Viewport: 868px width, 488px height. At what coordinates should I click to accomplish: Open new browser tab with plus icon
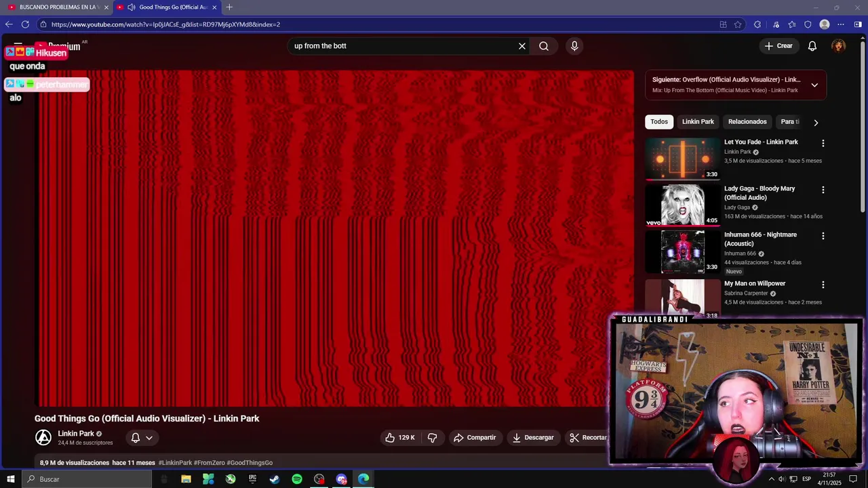(x=229, y=7)
